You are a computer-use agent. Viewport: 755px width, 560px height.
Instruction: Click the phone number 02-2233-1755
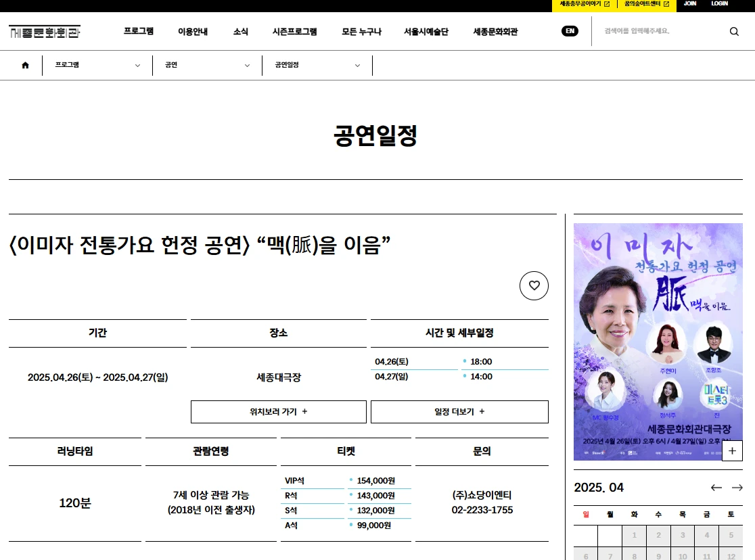point(482,510)
